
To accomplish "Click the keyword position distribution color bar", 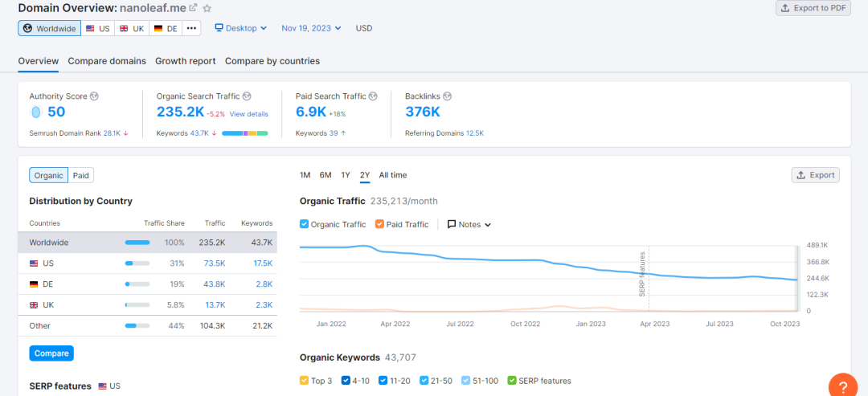I will 244,133.
